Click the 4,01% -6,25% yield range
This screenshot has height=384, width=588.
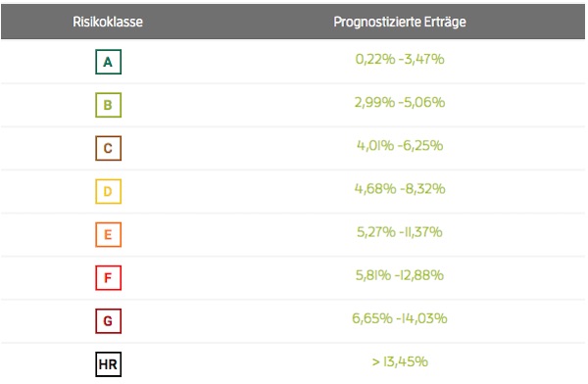(x=400, y=145)
